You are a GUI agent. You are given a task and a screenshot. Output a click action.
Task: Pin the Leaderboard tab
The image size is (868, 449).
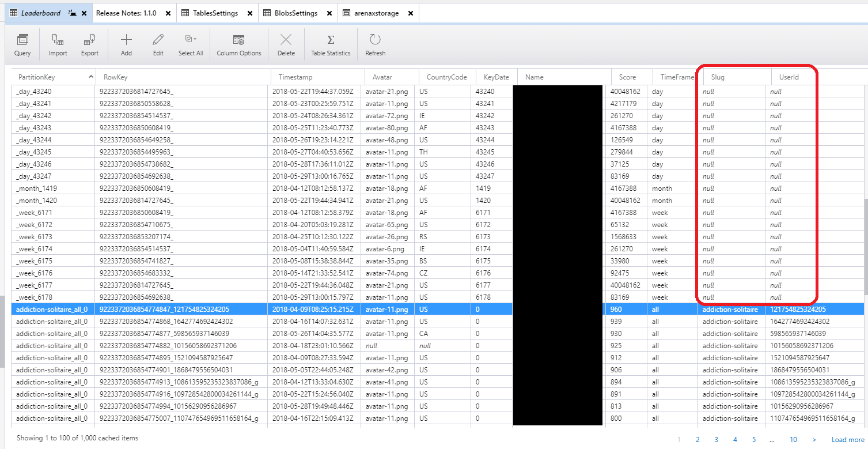(x=73, y=12)
